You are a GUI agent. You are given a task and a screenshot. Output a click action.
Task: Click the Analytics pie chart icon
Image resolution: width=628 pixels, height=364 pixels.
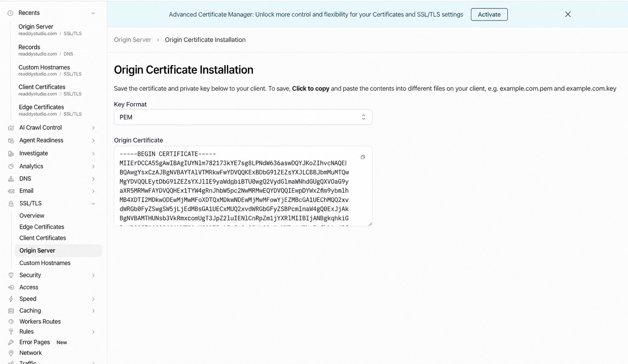coord(11,167)
